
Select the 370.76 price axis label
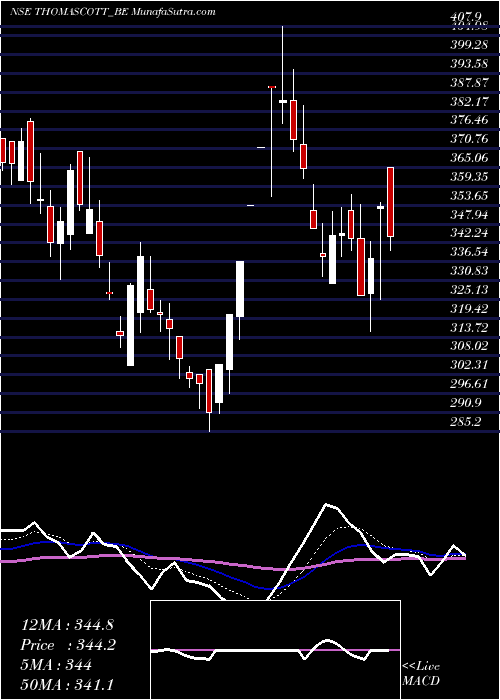pos(469,139)
